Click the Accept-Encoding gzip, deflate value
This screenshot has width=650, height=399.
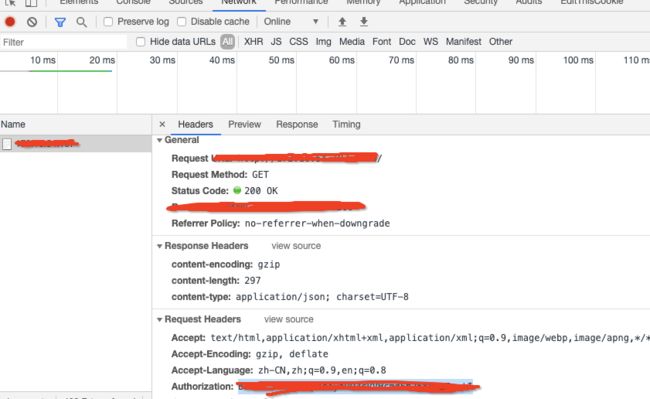pyautogui.click(x=292, y=354)
